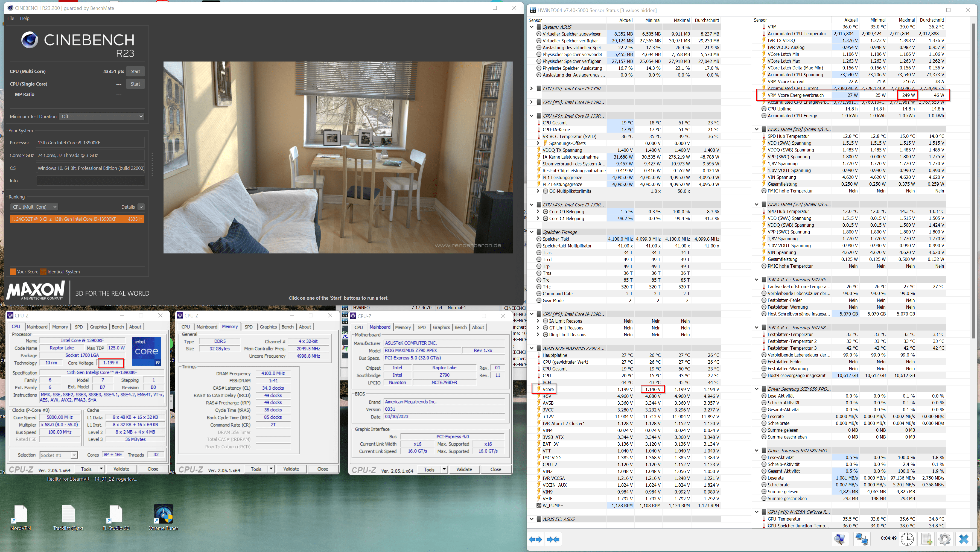Open HWiNFO sensor settings gear icon
The image size is (980, 552).
(x=945, y=539)
